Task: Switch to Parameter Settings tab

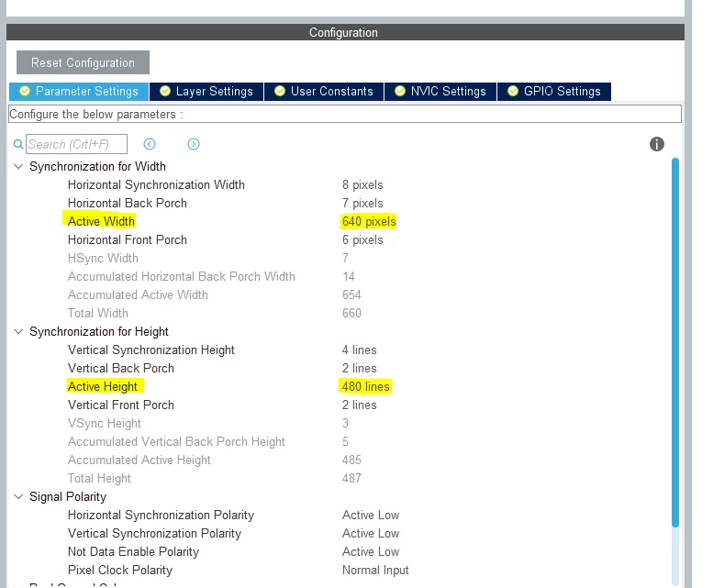Action: coord(79,92)
